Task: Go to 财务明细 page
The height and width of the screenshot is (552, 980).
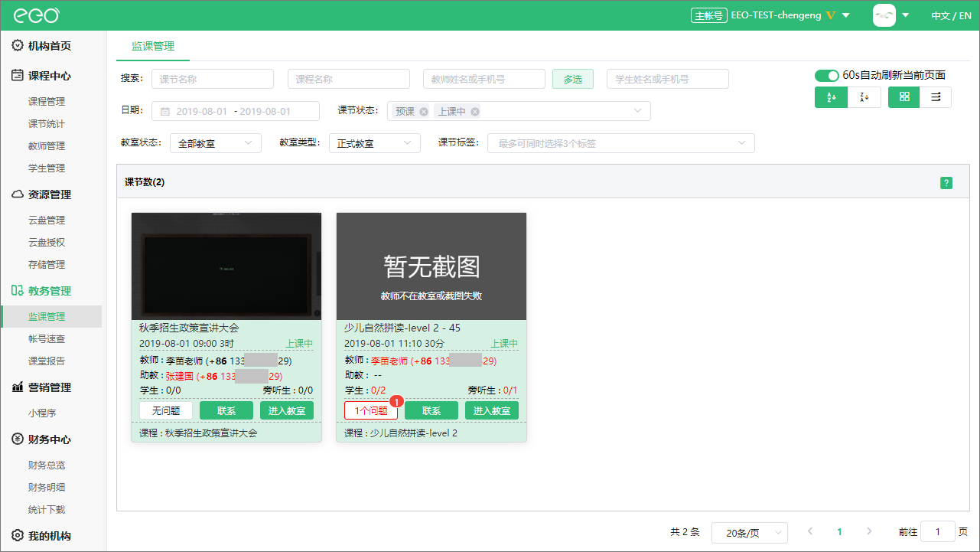Action: (x=47, y=487)
